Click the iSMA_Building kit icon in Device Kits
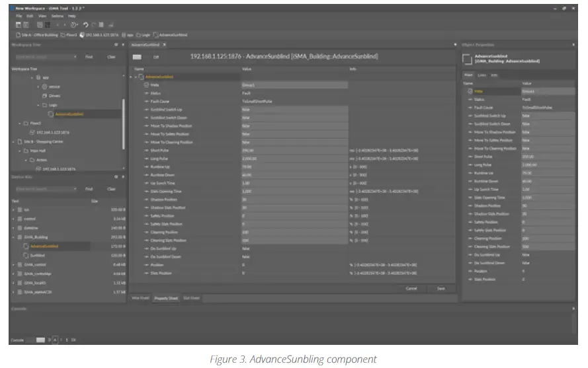This screenshot has height=368, width=588. point(21,237)
